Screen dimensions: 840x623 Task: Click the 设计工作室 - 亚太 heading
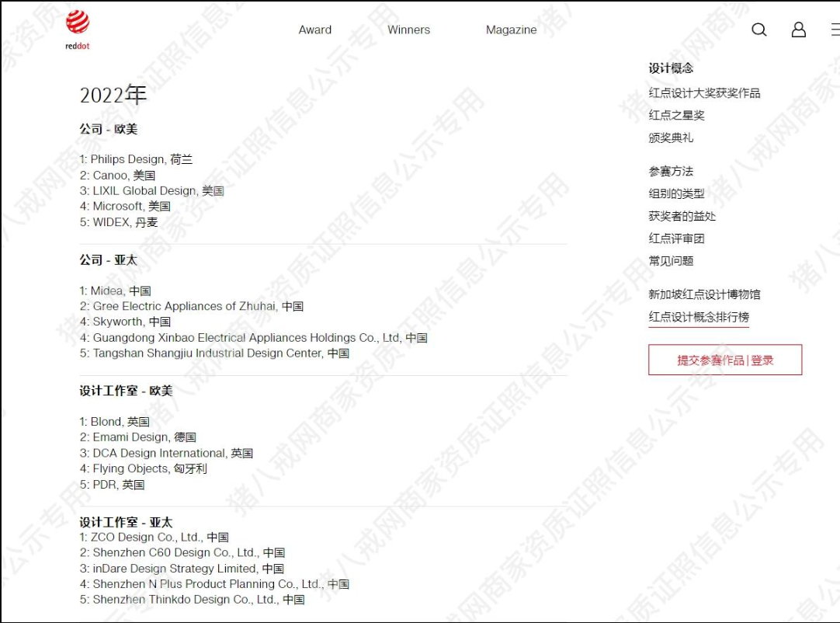(126, 522)
